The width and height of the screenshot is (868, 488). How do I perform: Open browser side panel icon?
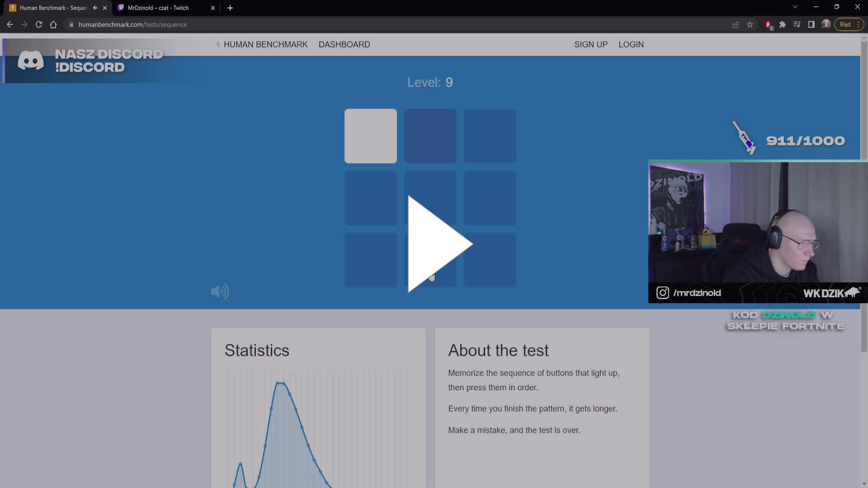pyautogui.click(x=811, y=24)
